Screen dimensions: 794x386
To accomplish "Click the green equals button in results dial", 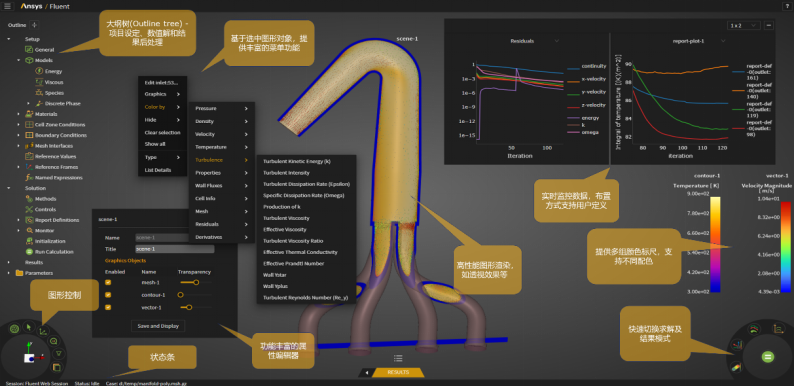I will pyautogui.click(x=768, y=357).
